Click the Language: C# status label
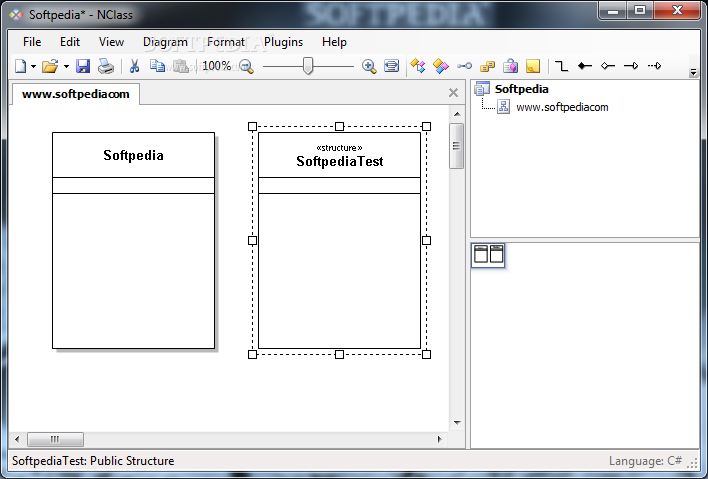The image size is (708, 479). tap(645, 461)
